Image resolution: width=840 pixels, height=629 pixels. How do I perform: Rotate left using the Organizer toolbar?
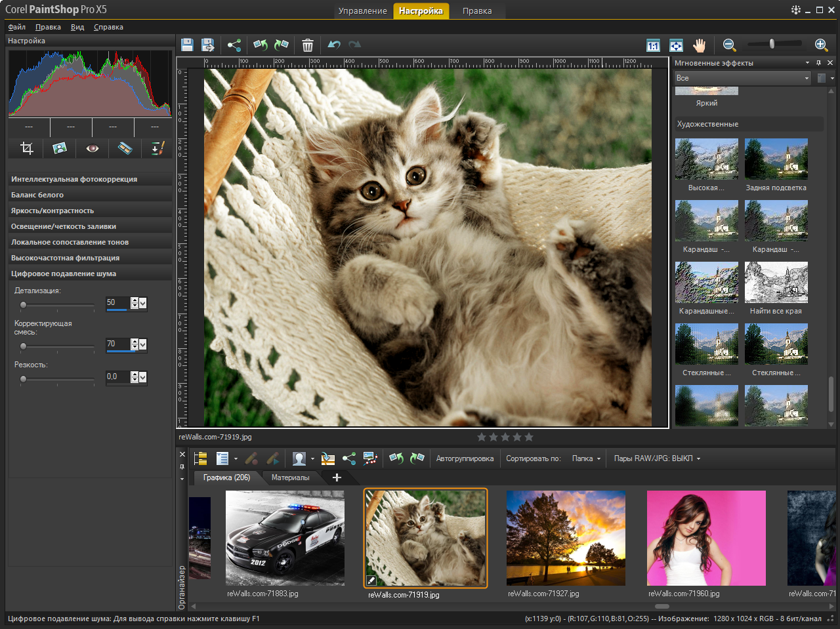396,458
